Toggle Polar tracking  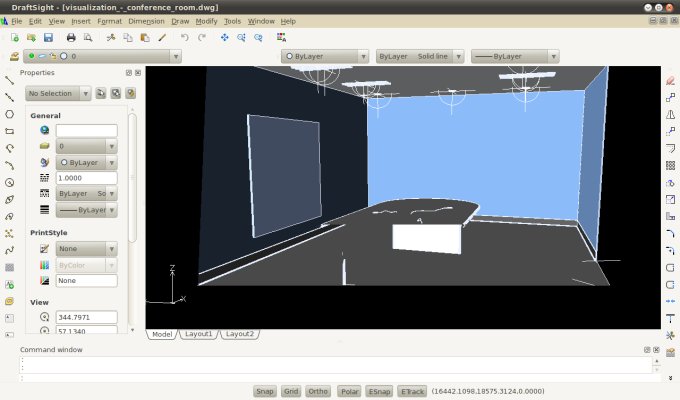tap(350, 391)
